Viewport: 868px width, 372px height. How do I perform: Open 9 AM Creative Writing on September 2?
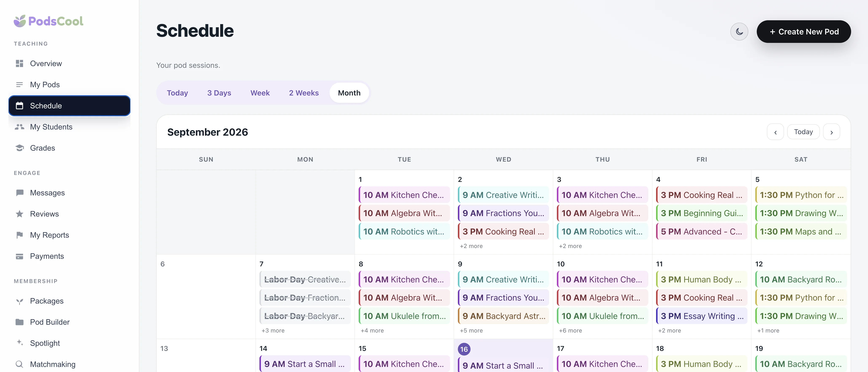click(503, 195)
